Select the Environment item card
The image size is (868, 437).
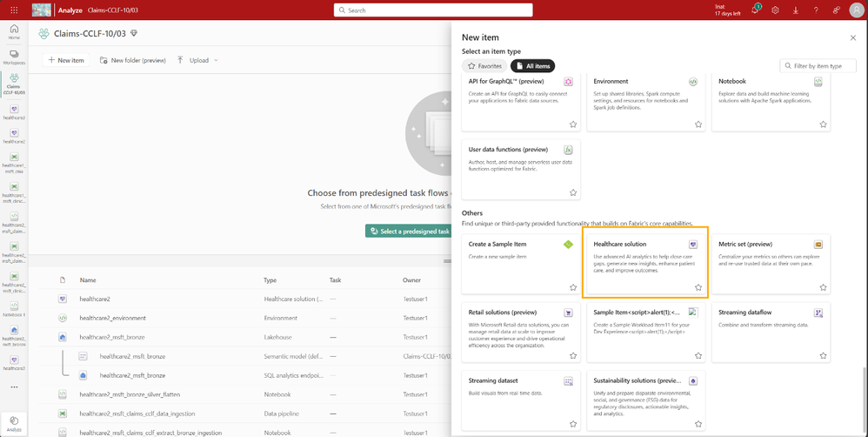(646, 102)
